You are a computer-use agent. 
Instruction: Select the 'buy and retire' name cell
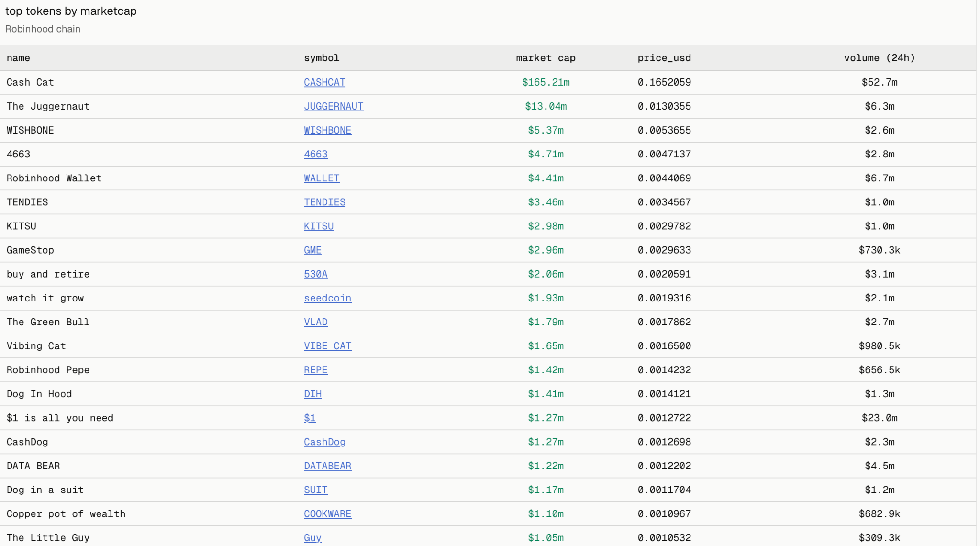pyautogui.click(x=48, y=274)
